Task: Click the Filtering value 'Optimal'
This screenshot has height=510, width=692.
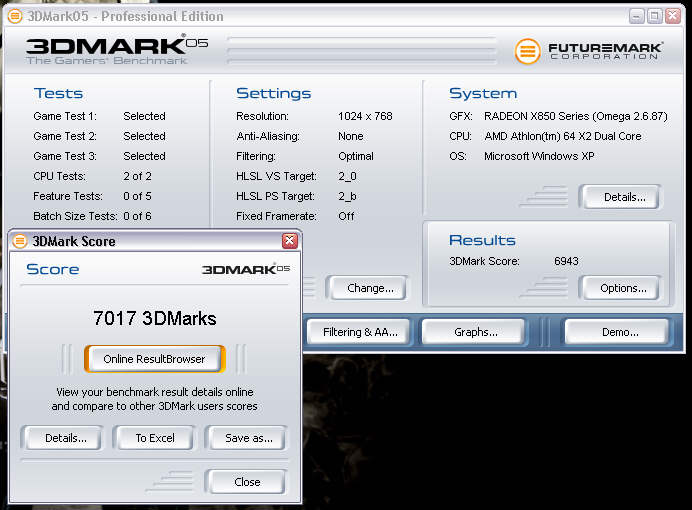Action: (356, 156)
